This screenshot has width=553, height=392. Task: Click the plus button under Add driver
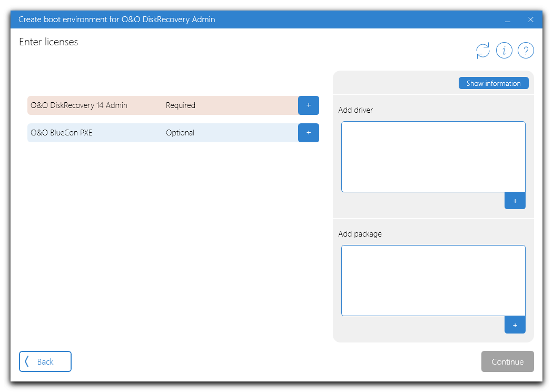pos(515,201)
